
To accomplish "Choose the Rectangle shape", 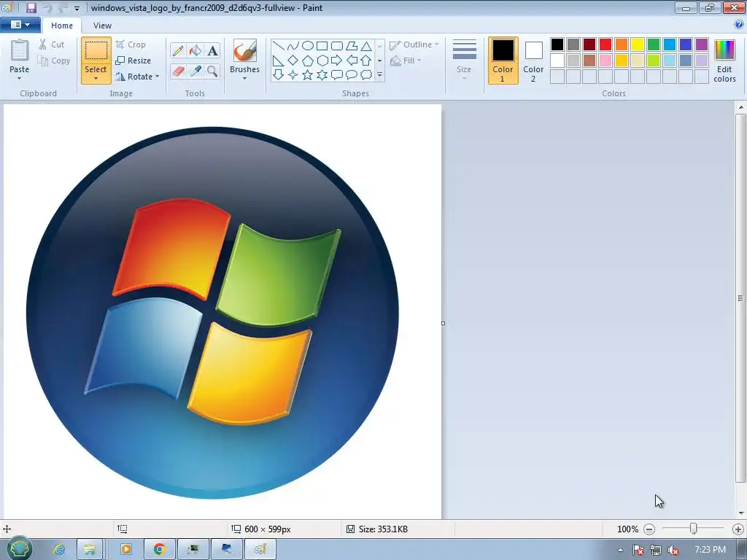I will click(322, 46).
